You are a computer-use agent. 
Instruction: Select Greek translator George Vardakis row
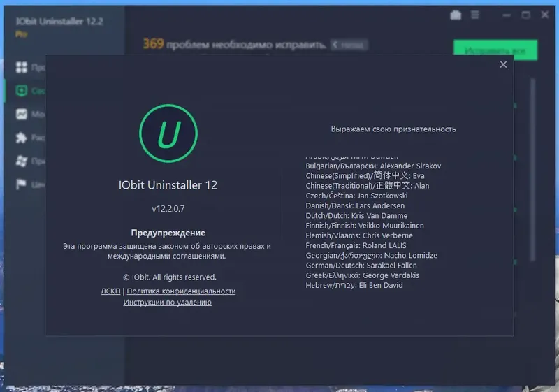tap(362, 275)
